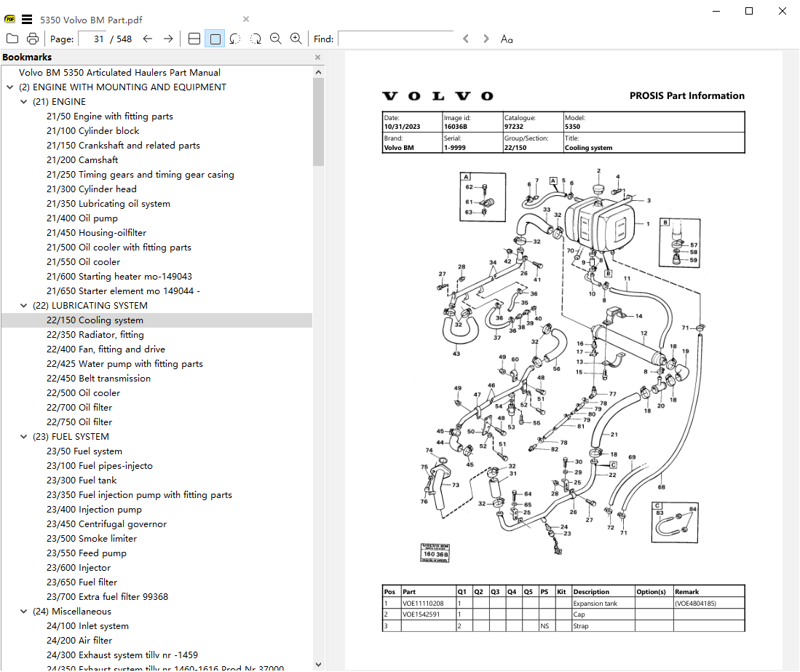
Task: Find previous match arrow
Action: point(466,39)
